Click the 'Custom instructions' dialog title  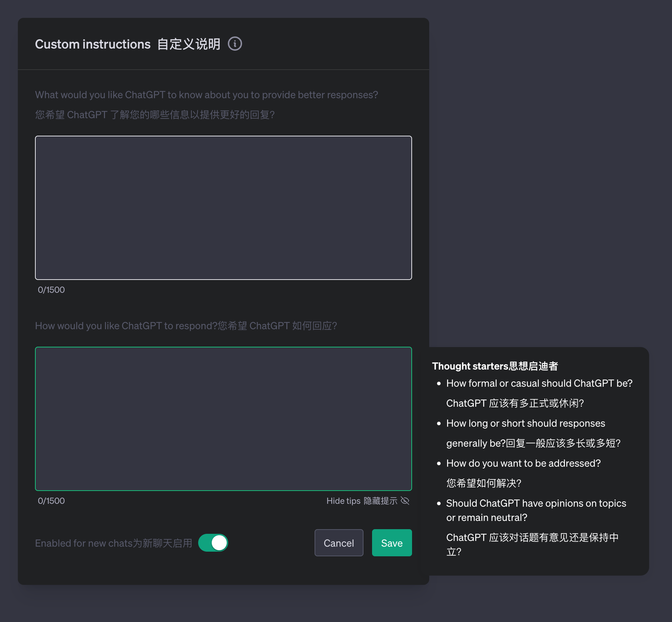pyautogui.click(x=128, y=44)
